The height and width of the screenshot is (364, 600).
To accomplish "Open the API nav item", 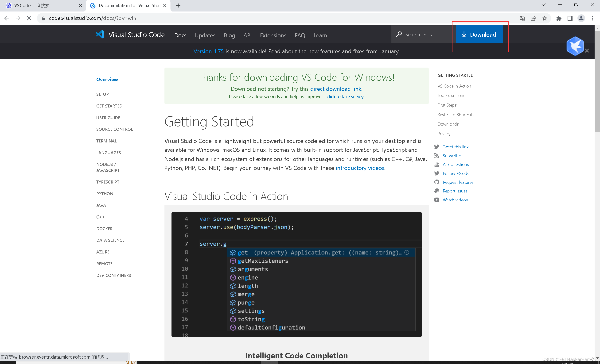I will click(x=247, y=35).
